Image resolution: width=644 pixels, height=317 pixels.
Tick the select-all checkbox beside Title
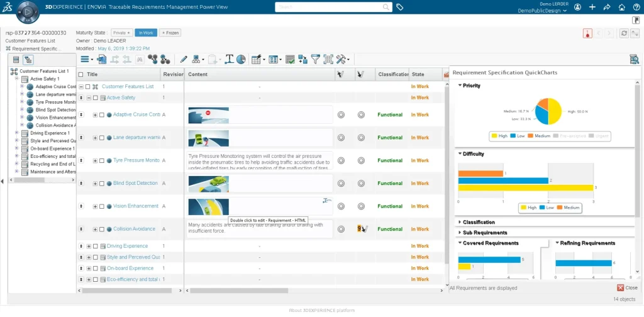pyautogui.click(x=80, y=74)
